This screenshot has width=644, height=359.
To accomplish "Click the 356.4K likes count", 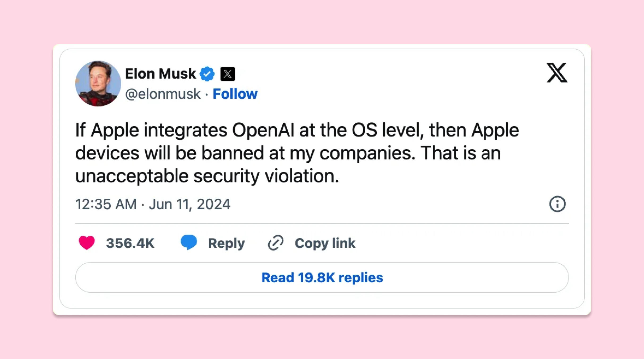I will pyautogui.click(x=130, y=243).
